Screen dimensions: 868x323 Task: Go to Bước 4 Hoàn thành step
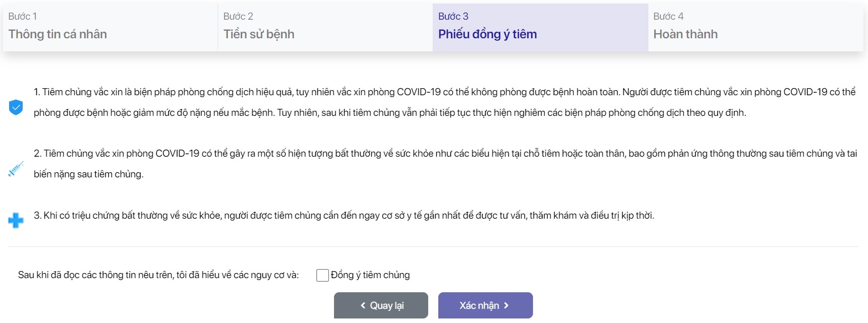click(x=755, y=27)
